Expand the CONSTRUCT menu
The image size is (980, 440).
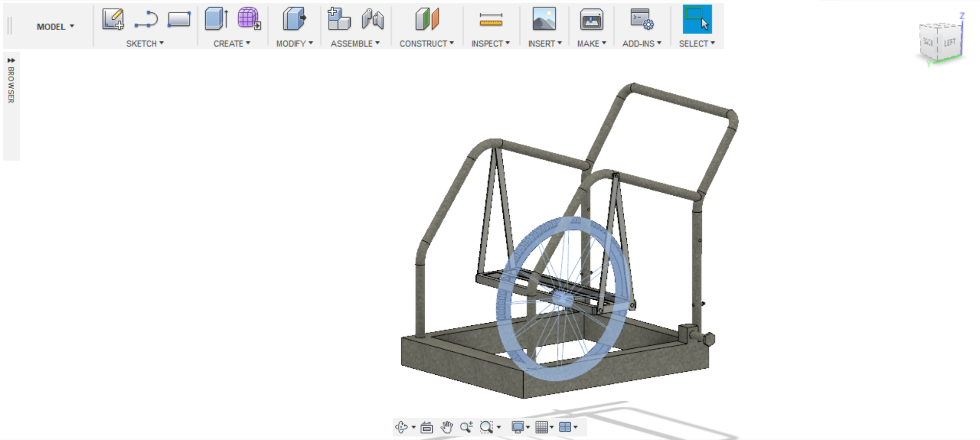[427, 44]
